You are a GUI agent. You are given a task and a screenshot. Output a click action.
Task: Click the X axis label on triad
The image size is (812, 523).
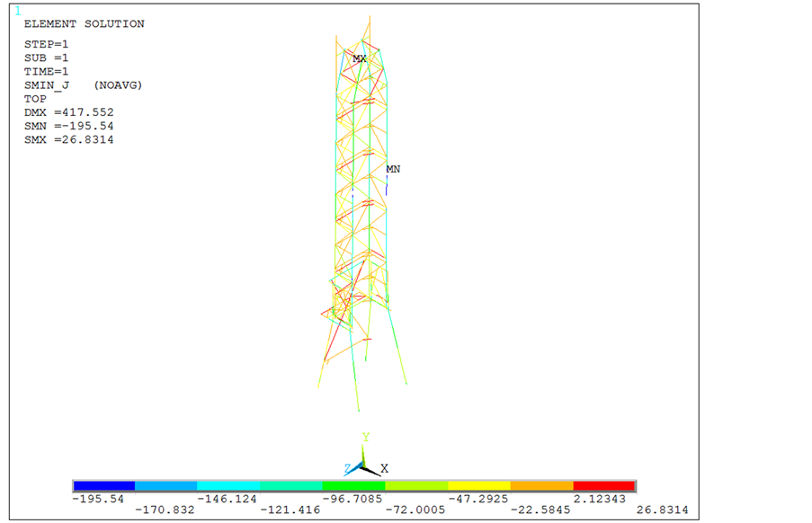click(384, 469)
